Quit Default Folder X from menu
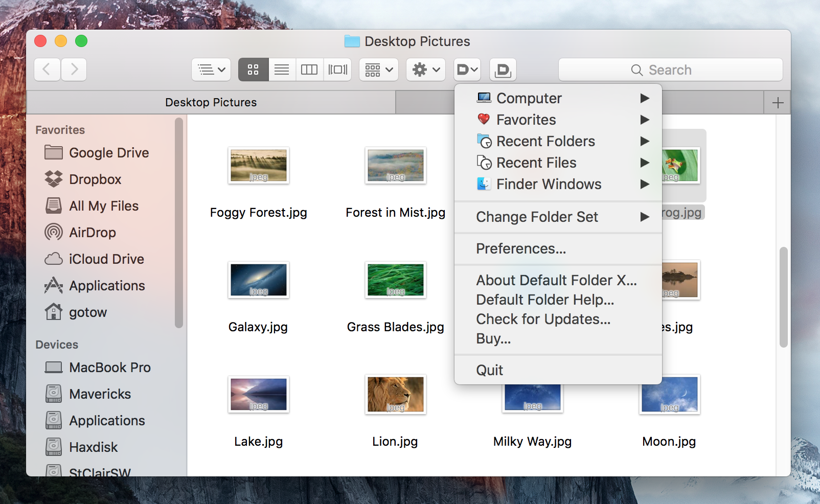This screenshot has width=820, height=504. (558, 370)
